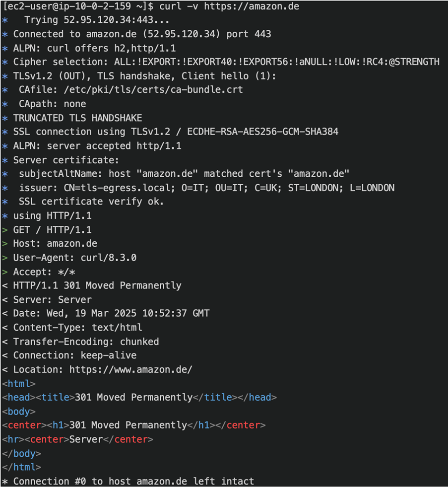The width and height of the screenshot is (448, 488).
Task: Click the GET / HTTP/1.1 request line
Action: [52, 230]
